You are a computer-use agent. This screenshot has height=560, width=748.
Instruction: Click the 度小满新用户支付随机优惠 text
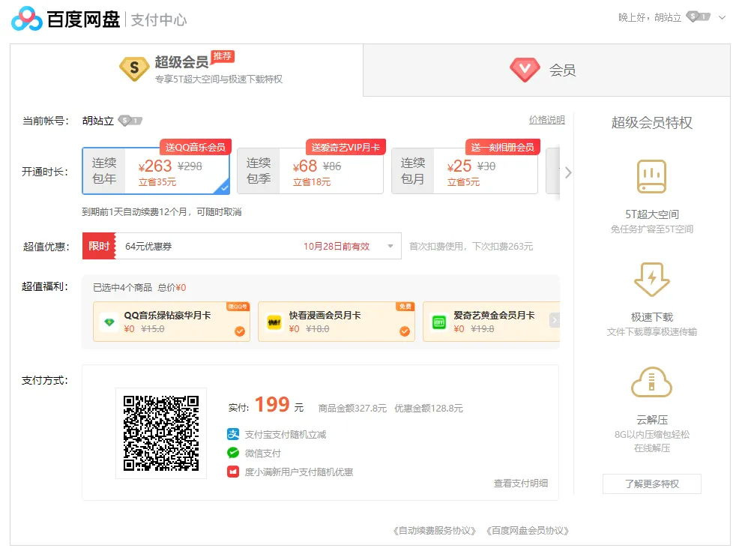pos(298,472)
